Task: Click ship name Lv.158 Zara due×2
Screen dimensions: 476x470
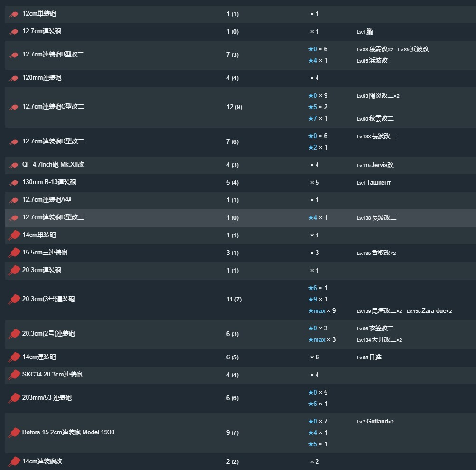Action: pyautogui.click(x=429, y=310)
